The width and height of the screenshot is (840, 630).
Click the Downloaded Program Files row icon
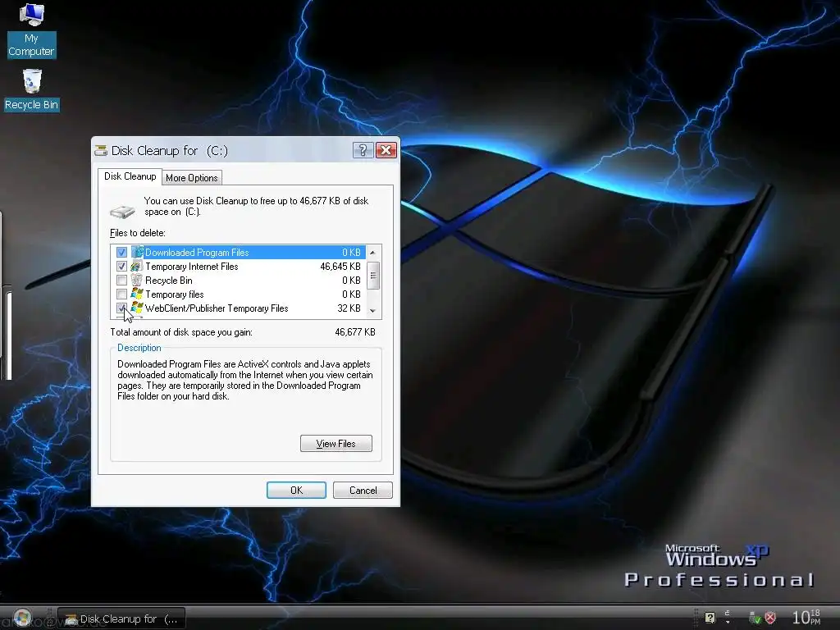point(137,252)
